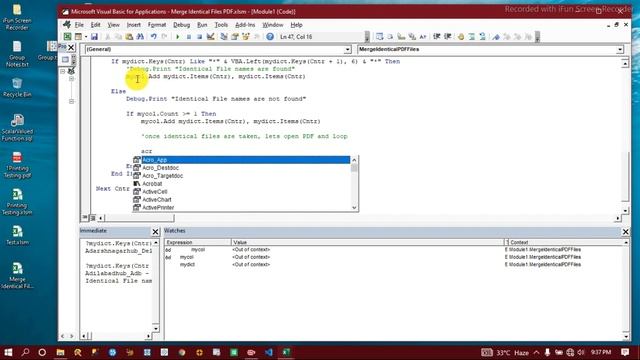Screen dimensions: 640x360
Task: Click the taskbar Search magnifier icon
Action: click(25, 352)
